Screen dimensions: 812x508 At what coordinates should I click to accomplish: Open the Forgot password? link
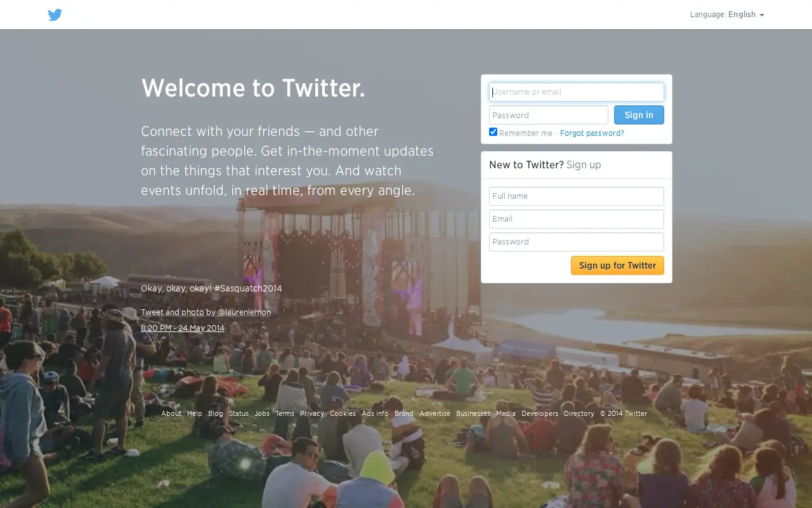592,133
